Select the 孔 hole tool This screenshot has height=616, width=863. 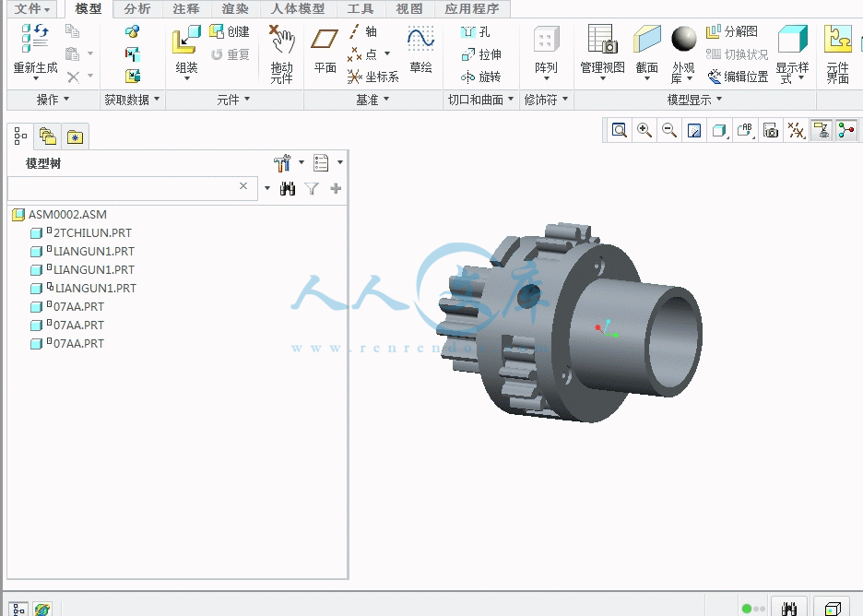[x=475, y=32]
